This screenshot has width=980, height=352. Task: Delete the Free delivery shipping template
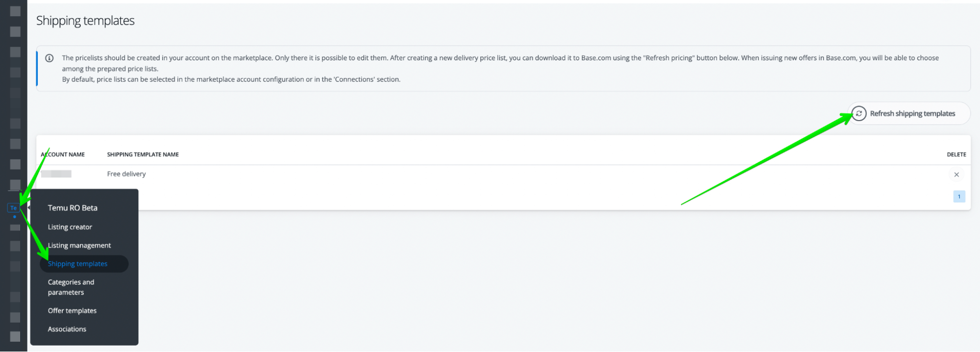pyautogui.click(x=956, y=175)
